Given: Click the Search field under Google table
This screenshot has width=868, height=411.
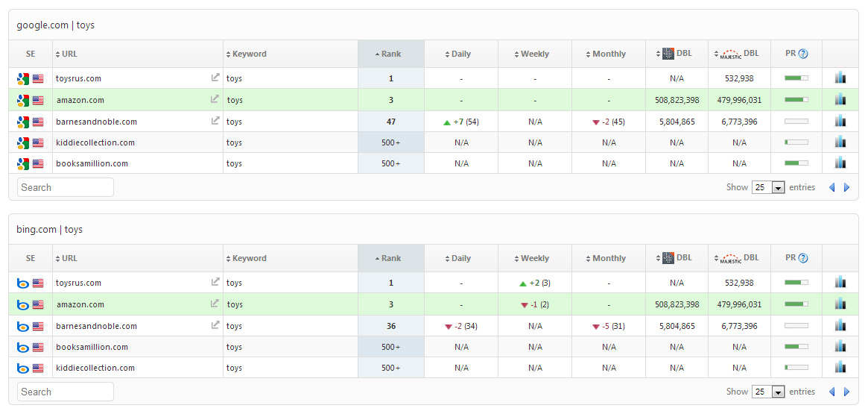Looking at the screenshot, I should point(66,187).
